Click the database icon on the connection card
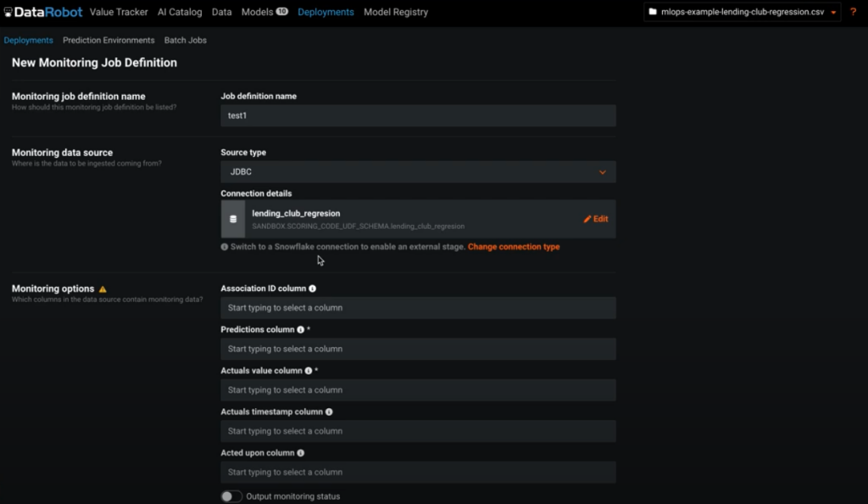Viewport: 868px width, 504px height. click(x=232, y=219)
